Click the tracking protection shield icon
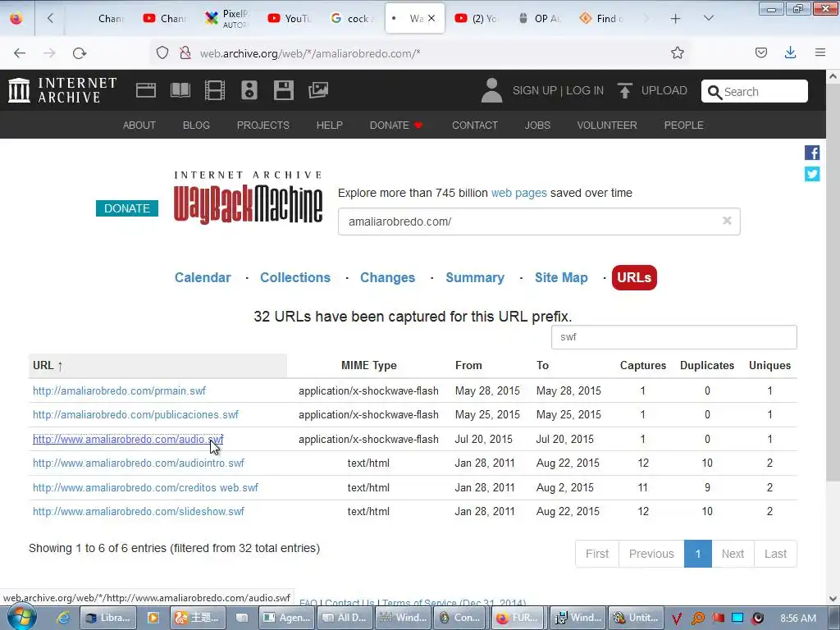The height and width of the screenshot is (630, 840). tap(162, 53)
